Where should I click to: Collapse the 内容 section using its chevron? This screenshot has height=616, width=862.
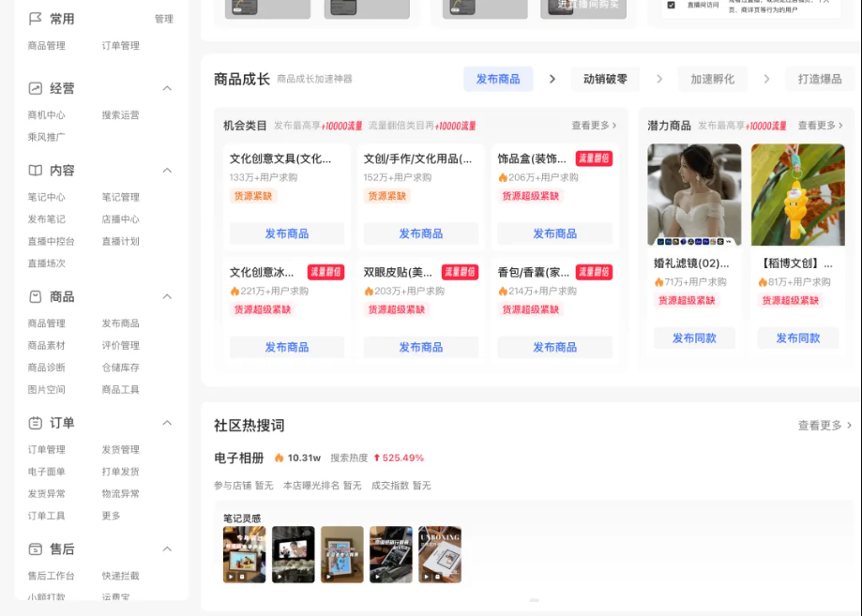167,171
